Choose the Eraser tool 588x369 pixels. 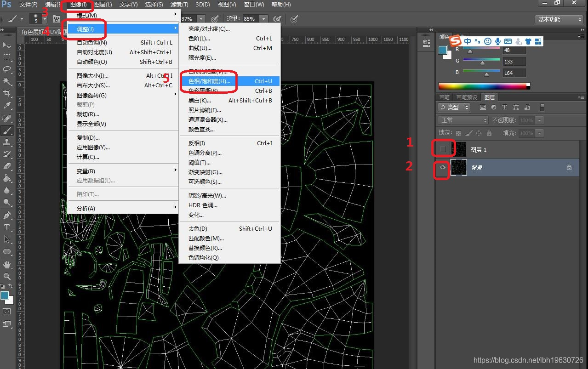point(7,166)
